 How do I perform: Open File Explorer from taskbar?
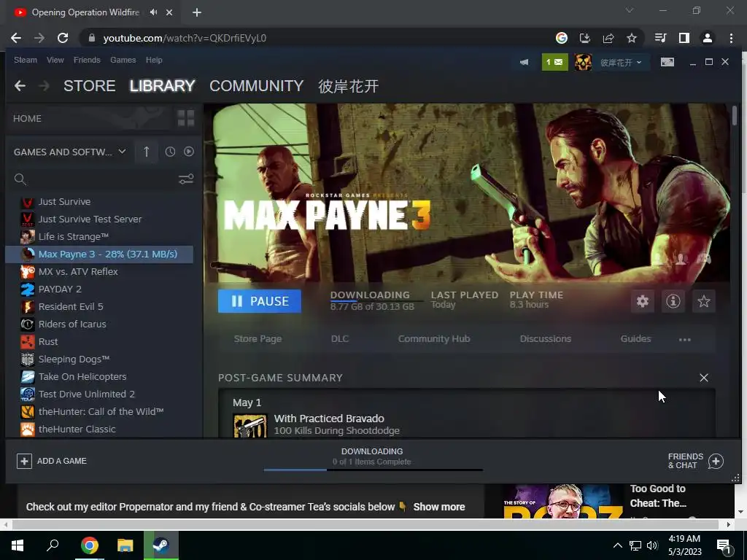coord(125,545)
